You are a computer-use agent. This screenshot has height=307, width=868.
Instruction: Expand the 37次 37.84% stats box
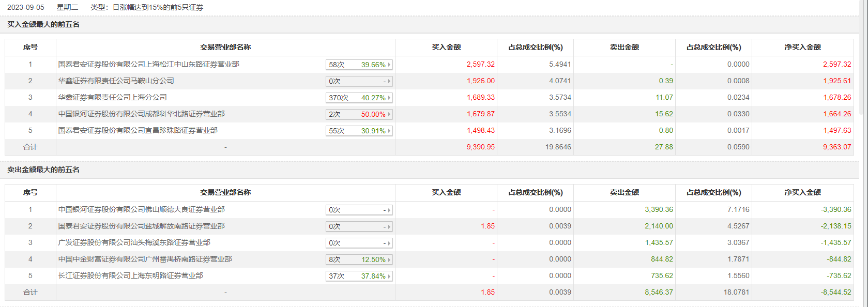click(x=359, y=277)
